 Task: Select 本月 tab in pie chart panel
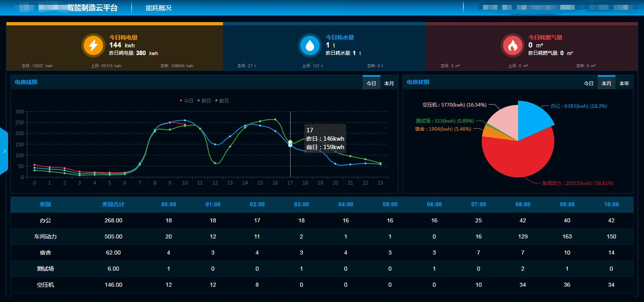(606, 83)
